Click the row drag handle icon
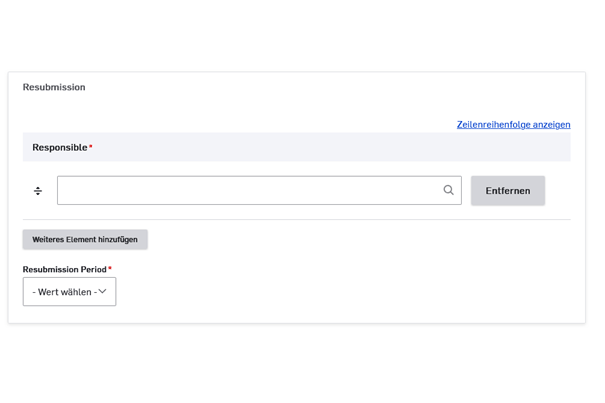The height and width of the screenshot is (403, 605). pos(38,191)
